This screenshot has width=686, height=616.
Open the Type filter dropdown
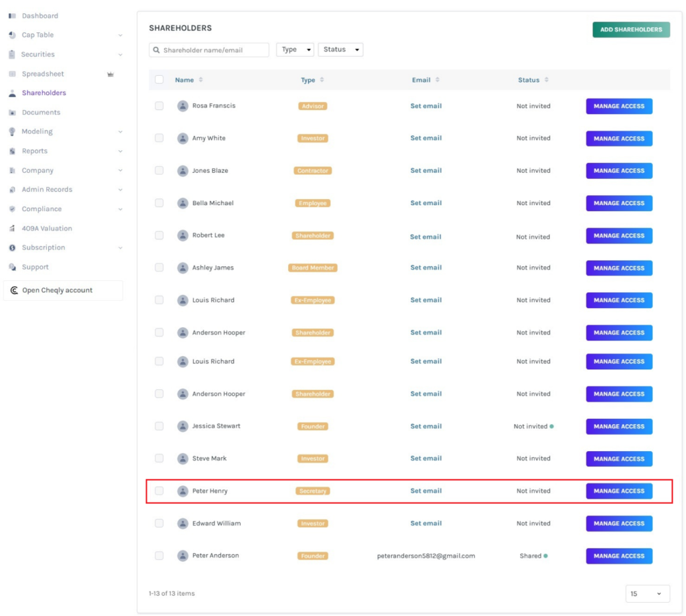coord(295,50)
